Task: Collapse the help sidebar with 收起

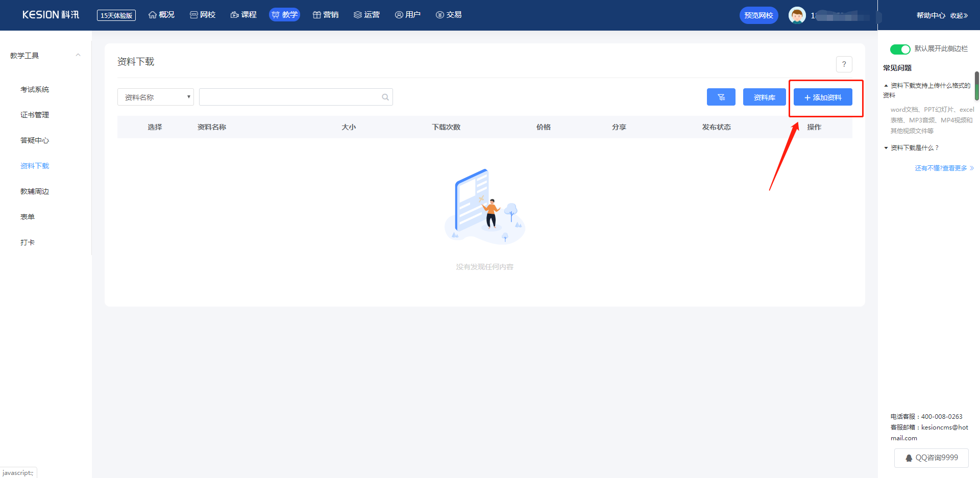Action: [959, 15]
